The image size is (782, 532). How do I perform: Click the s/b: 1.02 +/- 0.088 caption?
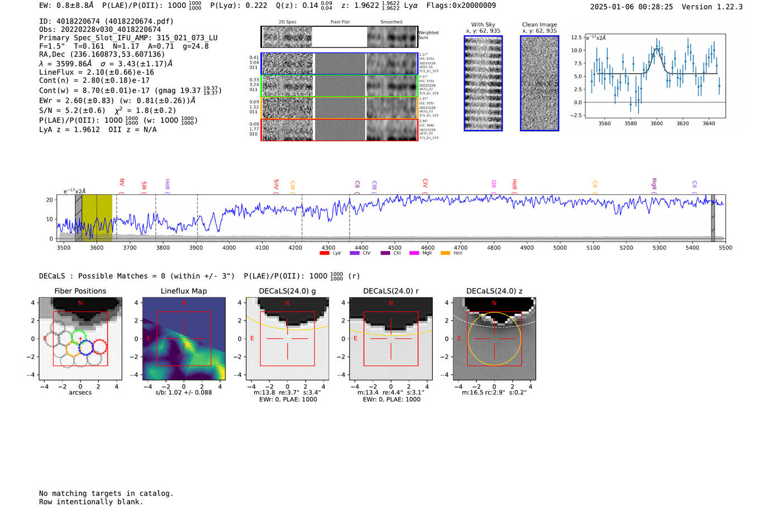pyautogui.click(x=184, y=392)
